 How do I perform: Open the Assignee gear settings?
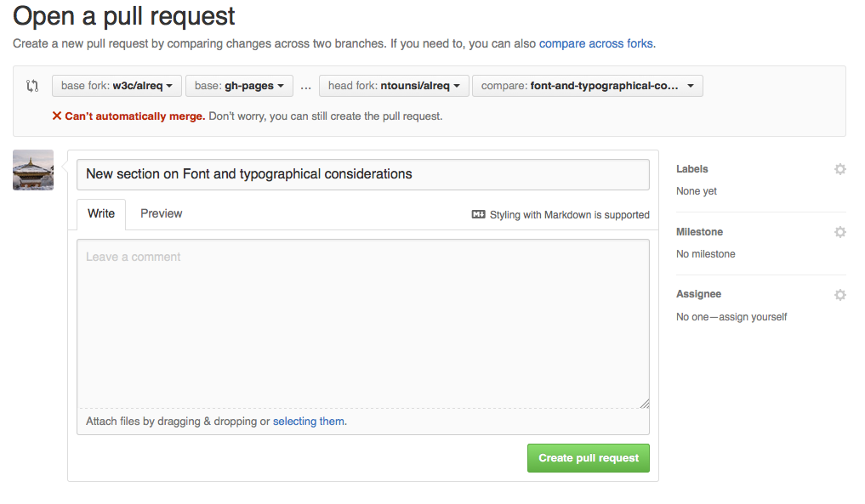click(839, 295)
